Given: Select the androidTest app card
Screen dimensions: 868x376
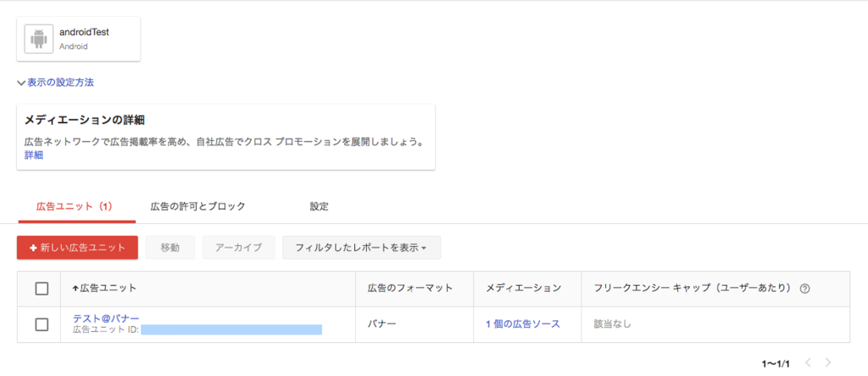Looking at the screenshot, I should (79, 39).
